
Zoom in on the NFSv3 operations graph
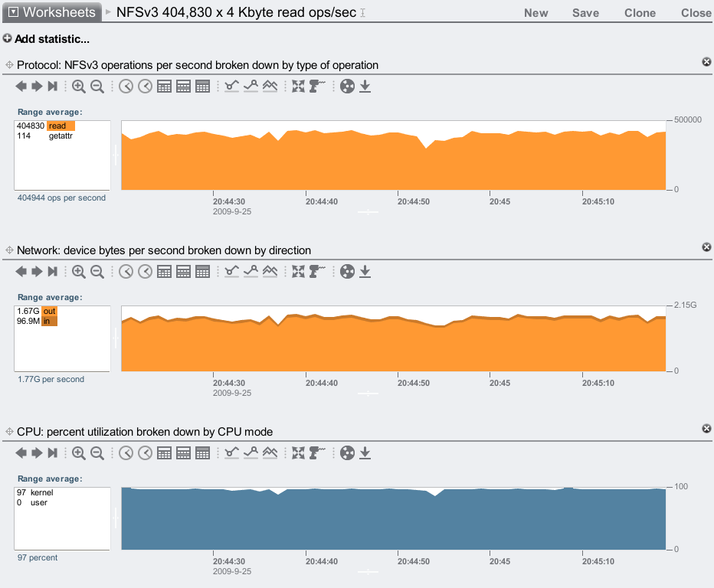(78, 87)
